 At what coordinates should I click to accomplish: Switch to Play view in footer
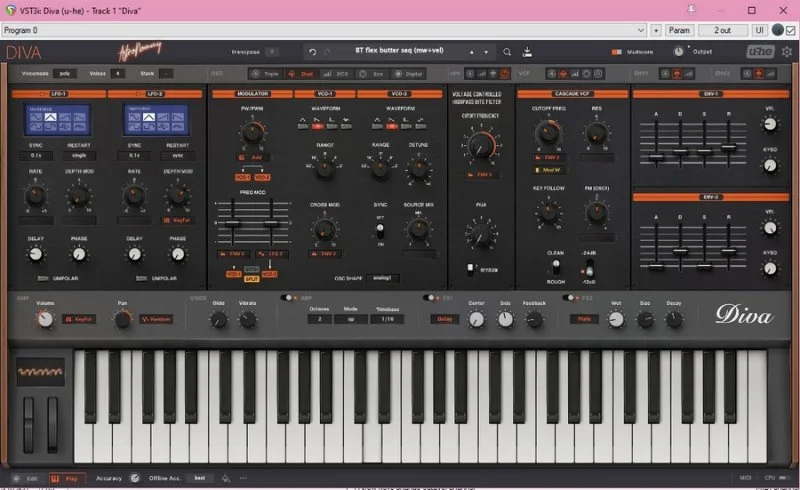66,479
